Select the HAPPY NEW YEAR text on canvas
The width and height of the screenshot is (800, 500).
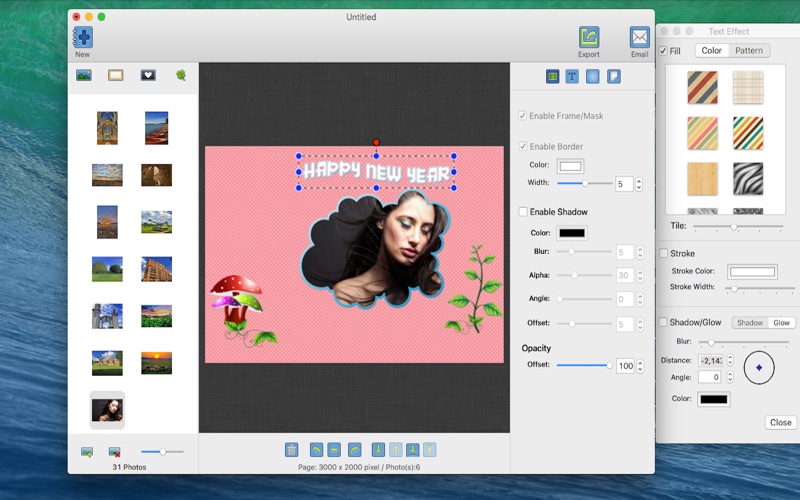(x=377, y=172)
